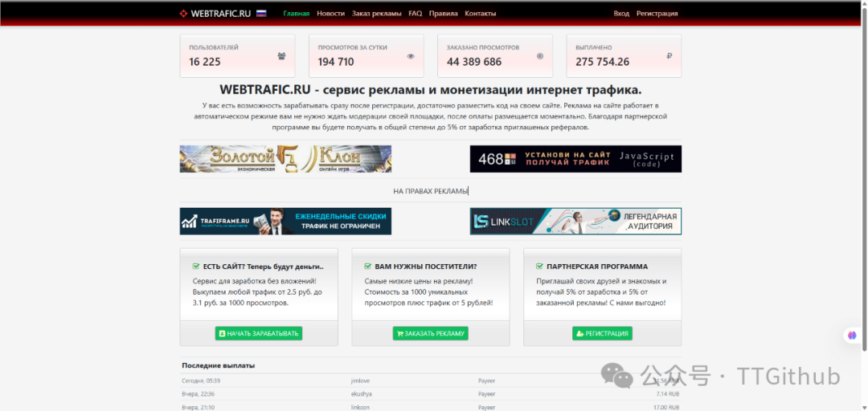Click the ruble icon in Выплачено card

[x=669, y=56]
